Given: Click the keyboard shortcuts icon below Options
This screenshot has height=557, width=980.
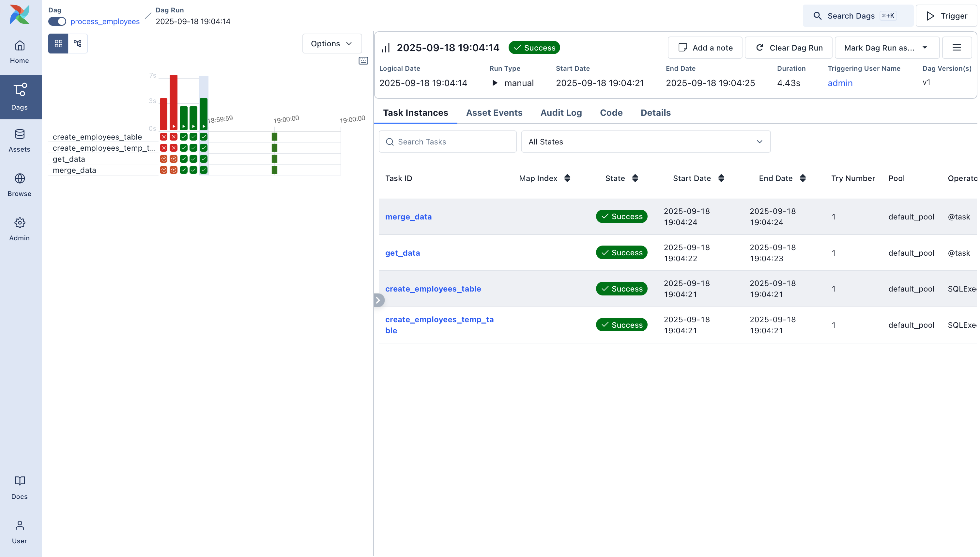Looking at the screenshot, I should pyautogui.click(x=363, y=60).
